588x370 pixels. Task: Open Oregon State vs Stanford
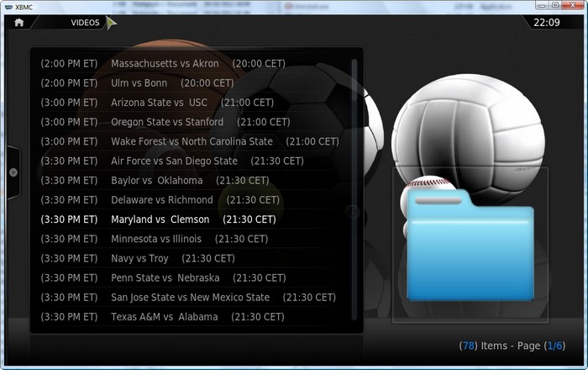click(x=192, y=122)
